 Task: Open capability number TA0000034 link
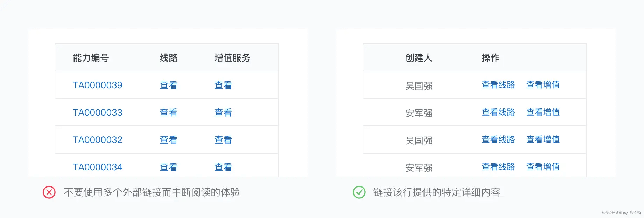pos(98,167)
